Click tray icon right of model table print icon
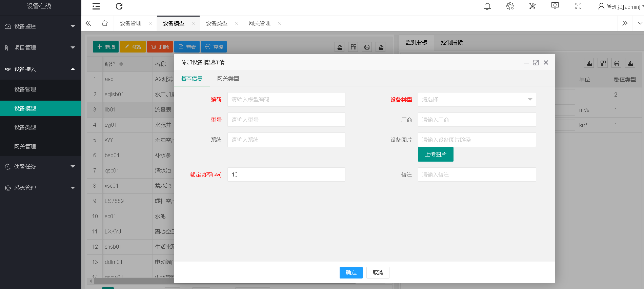The width and height of the screenshot is (644, 289). [381, 47]
